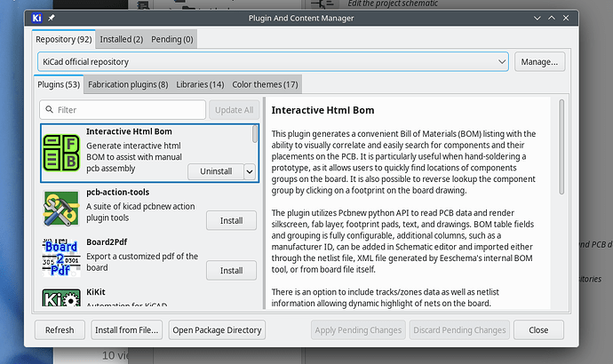Click the Install from File... button

(x=126, y=329)
